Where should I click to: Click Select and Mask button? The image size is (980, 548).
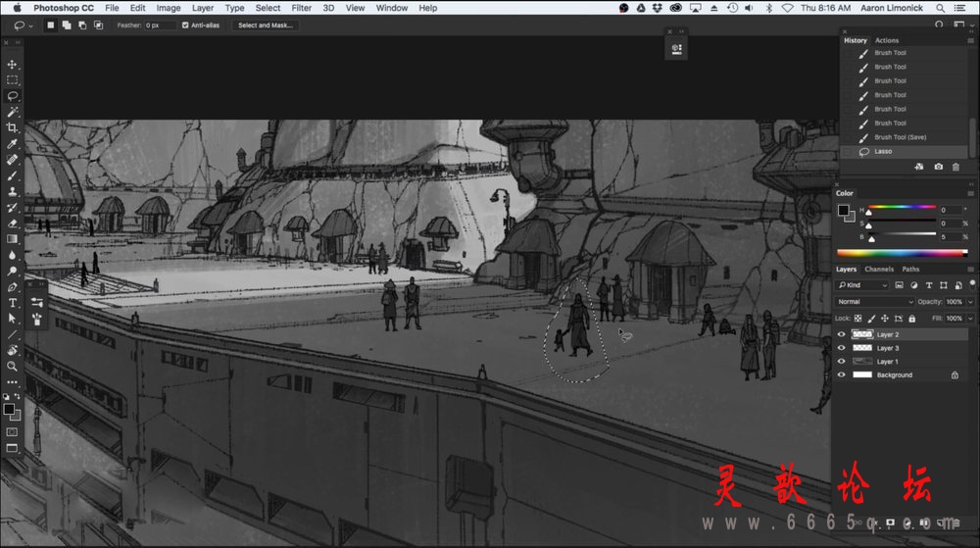point(265,25)
